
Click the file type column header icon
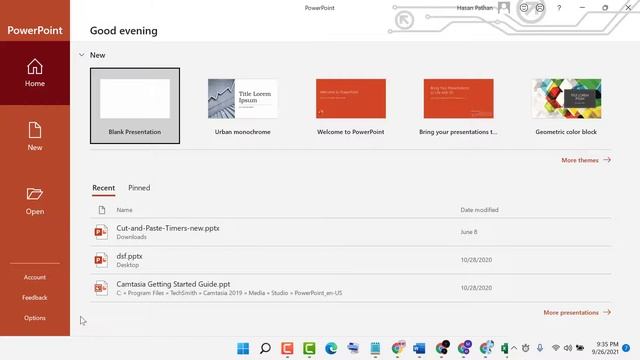[102, 210]
